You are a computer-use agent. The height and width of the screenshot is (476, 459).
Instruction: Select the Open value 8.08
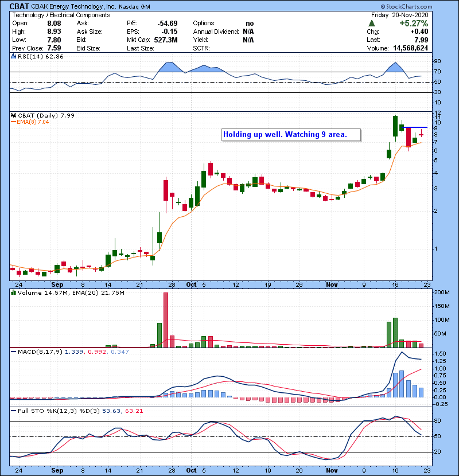54,24
